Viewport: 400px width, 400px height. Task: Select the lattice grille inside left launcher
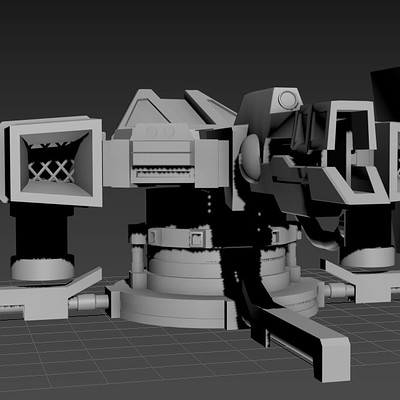pos(51,167)
